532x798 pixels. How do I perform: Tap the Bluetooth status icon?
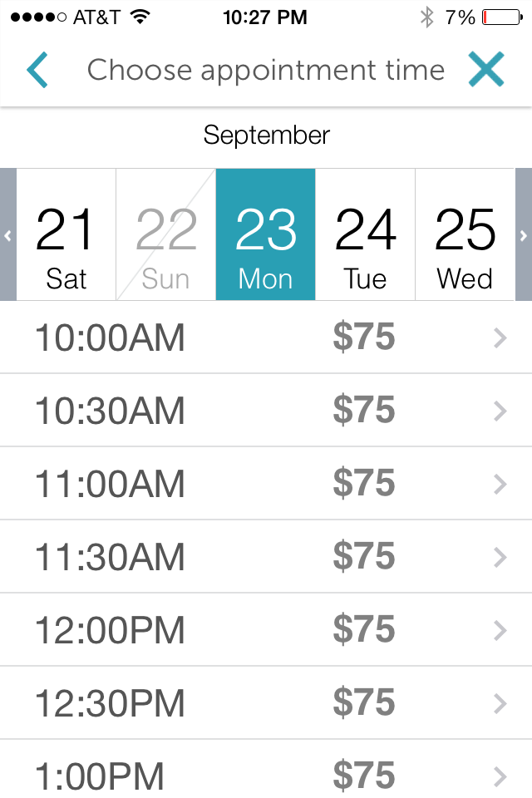(x=426, y=17)
